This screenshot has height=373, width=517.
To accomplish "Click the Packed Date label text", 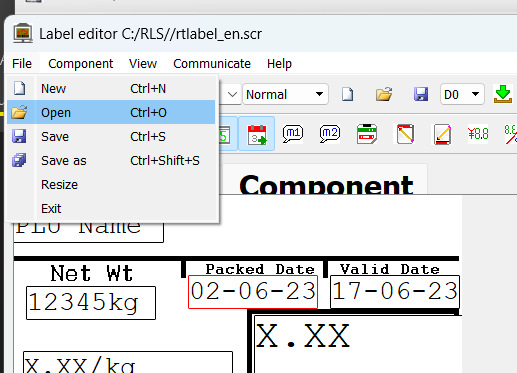I will (x=260, y=269).
